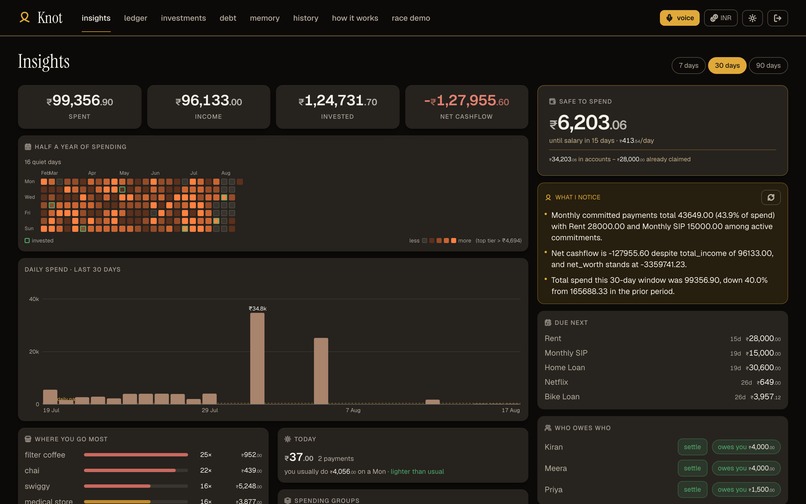Click the Bike Loan due row

tap(663, 397)
